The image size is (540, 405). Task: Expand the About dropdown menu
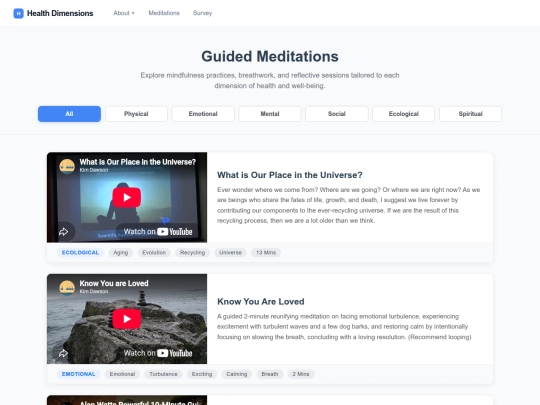124,13
